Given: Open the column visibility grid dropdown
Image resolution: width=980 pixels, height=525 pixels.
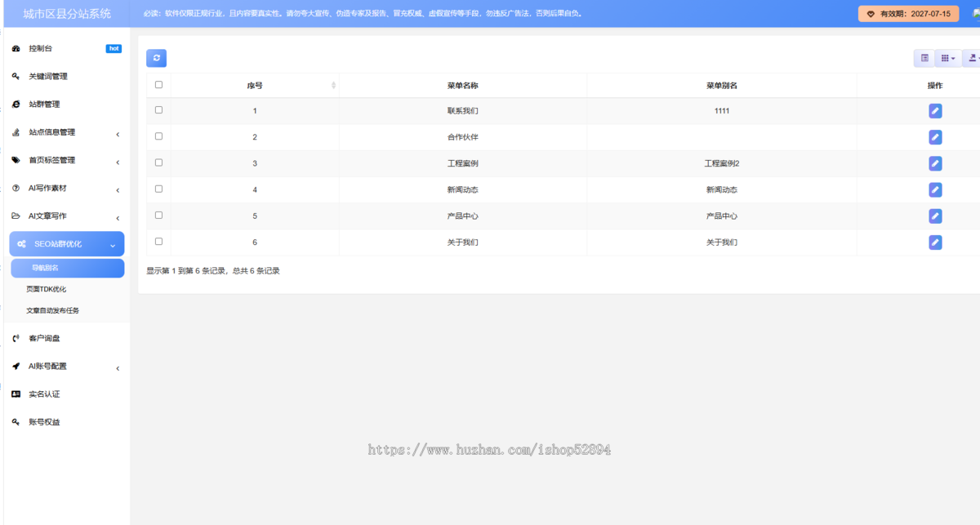Looking at the screenshot, I should click(947, 58).
